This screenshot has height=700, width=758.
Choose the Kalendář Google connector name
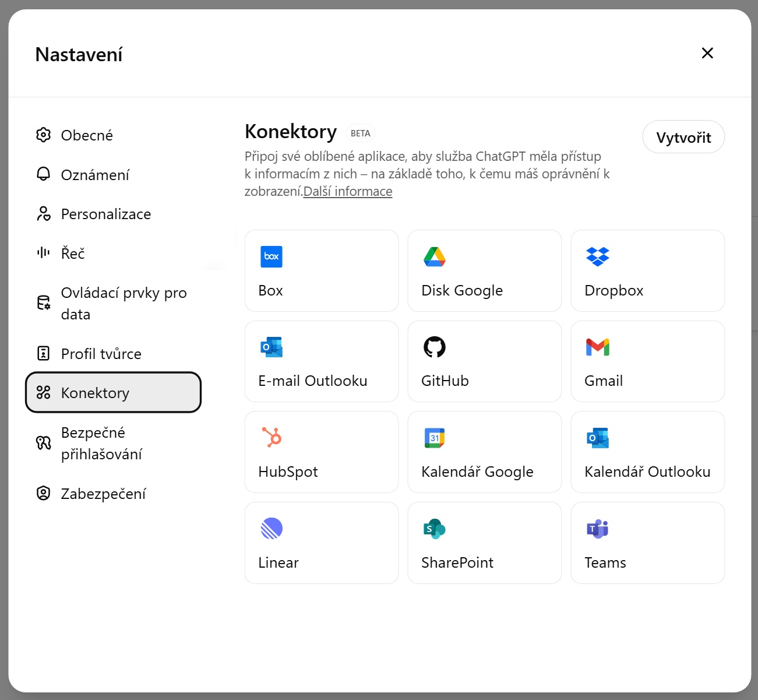[477, 472]
